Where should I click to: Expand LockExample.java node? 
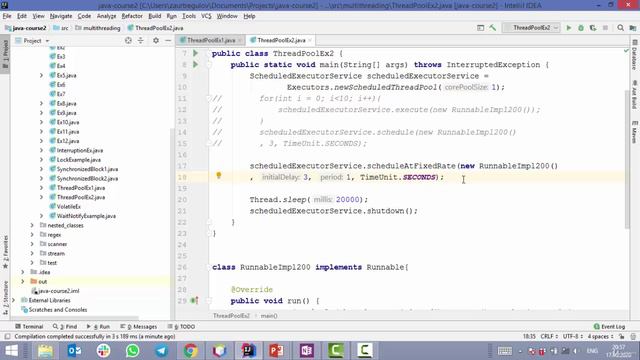[x=41, y=160]
